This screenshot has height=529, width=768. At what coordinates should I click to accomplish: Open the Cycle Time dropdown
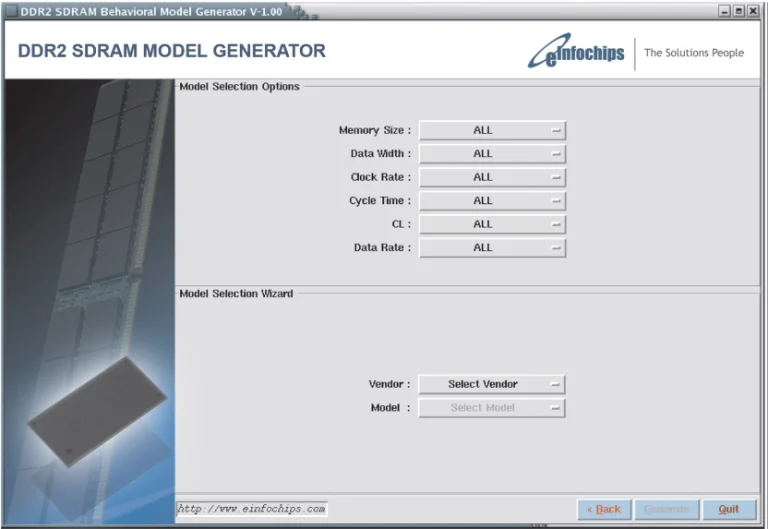pyautogui.click(x=492, y=201)
